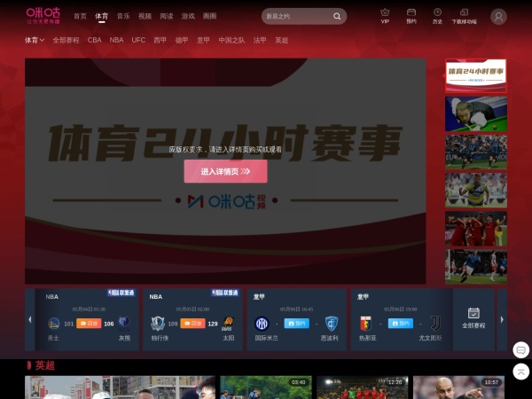Open the 预约 reservations icon

tap(411, 12)
